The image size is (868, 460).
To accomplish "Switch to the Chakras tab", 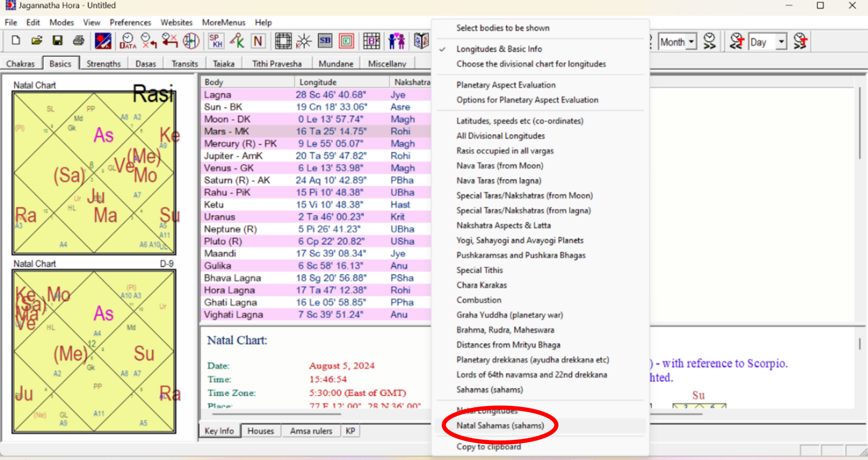I will coord(20,63).
